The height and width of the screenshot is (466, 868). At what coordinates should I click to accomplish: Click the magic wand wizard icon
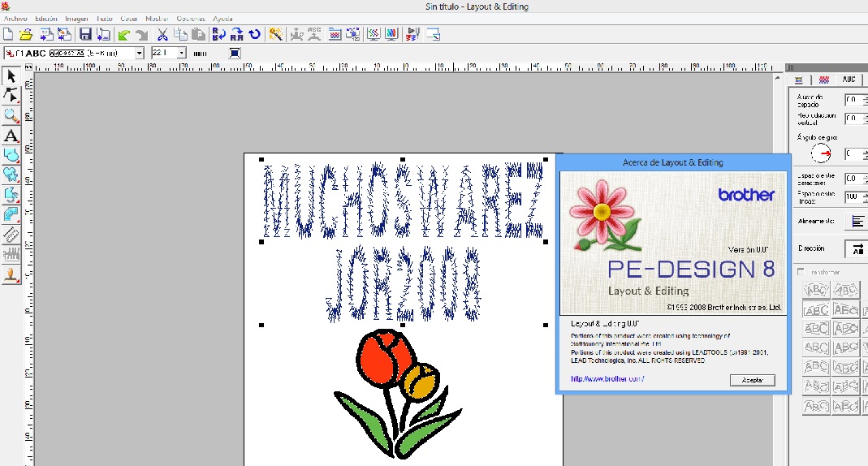pyautogui.click(x=275, y=34)
